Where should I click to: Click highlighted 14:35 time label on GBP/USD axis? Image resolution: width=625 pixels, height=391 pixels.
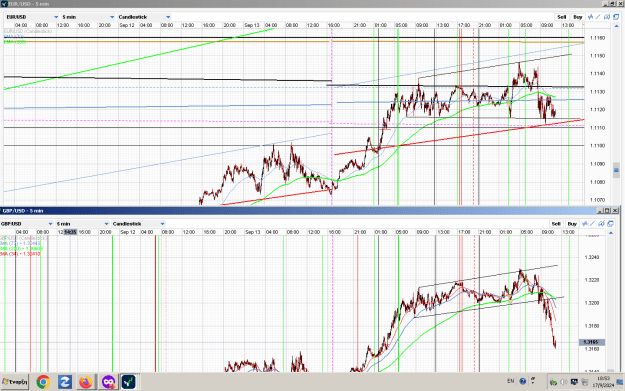(x=70, y=232)
